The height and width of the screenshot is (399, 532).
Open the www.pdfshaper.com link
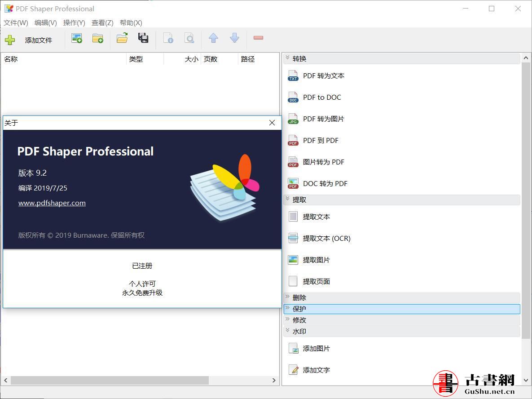click(x=52, y=203)
